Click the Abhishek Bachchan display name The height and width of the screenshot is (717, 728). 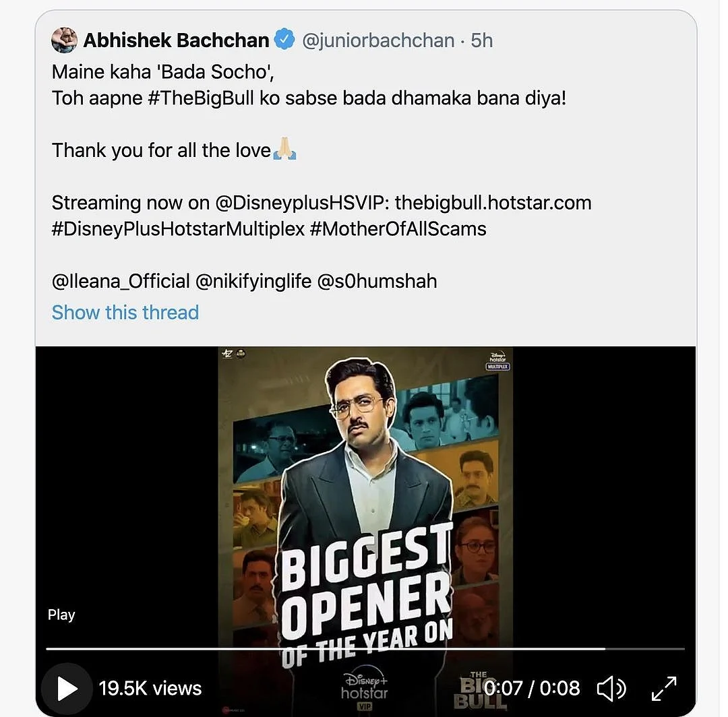177,40
